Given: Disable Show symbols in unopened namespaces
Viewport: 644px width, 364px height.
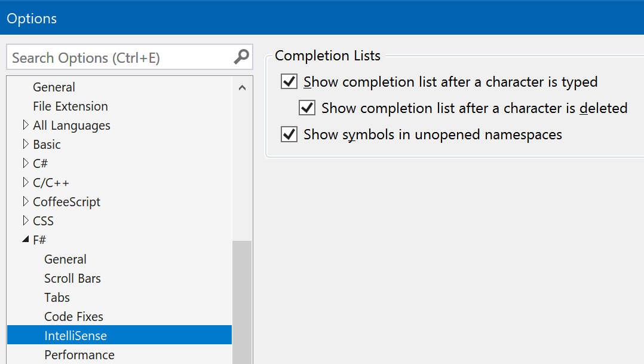Looking at the screenshot, I should [289, 134].
